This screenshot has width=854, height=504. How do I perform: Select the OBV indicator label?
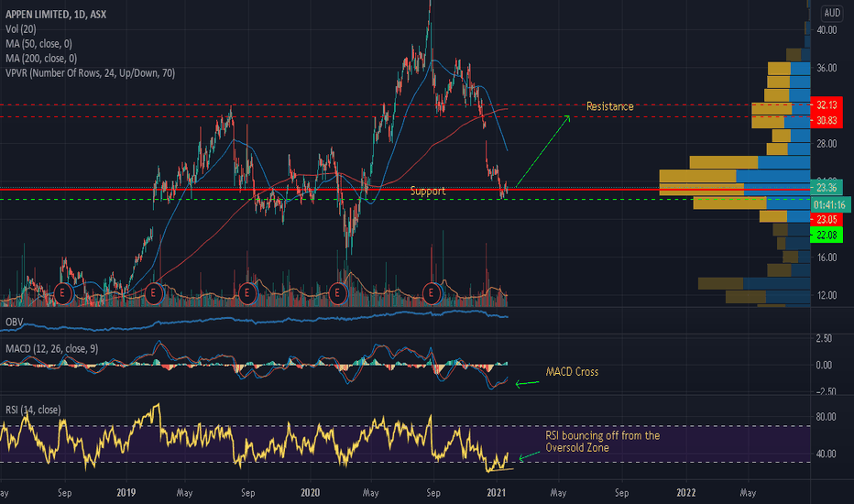click(x=14, y=322)
